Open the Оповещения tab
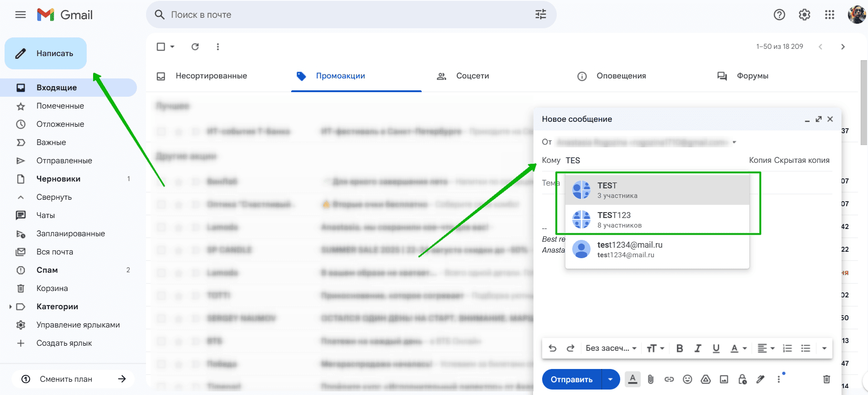 point(612,76)
